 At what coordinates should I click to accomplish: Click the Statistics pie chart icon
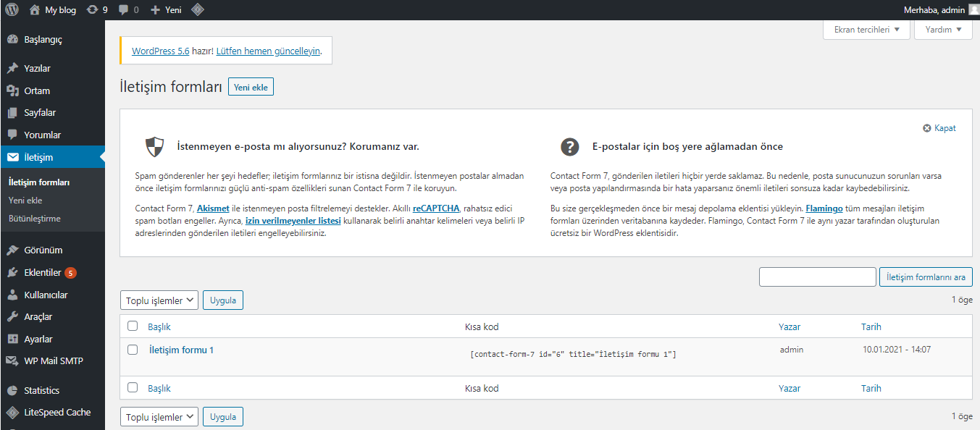[12, 391]
